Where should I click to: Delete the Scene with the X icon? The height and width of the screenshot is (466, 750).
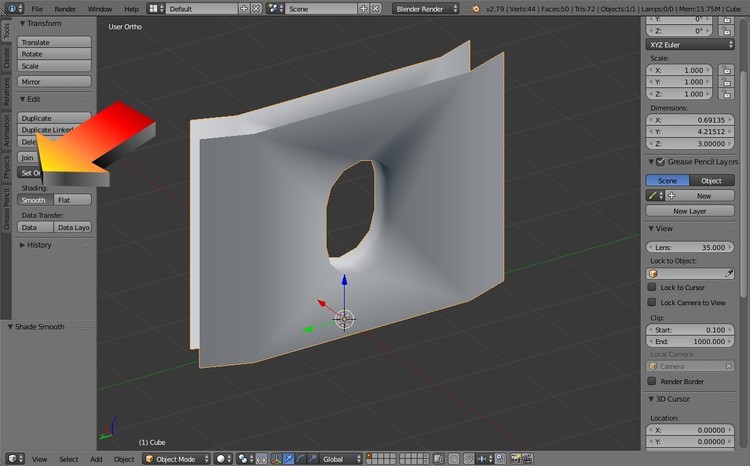click(375, 8)
